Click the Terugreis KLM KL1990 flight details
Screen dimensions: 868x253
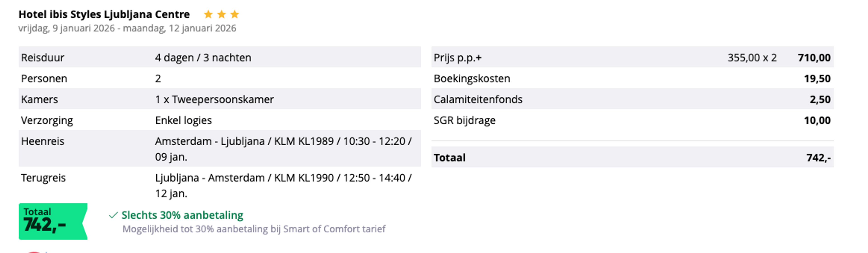click(x=283, y=185)
